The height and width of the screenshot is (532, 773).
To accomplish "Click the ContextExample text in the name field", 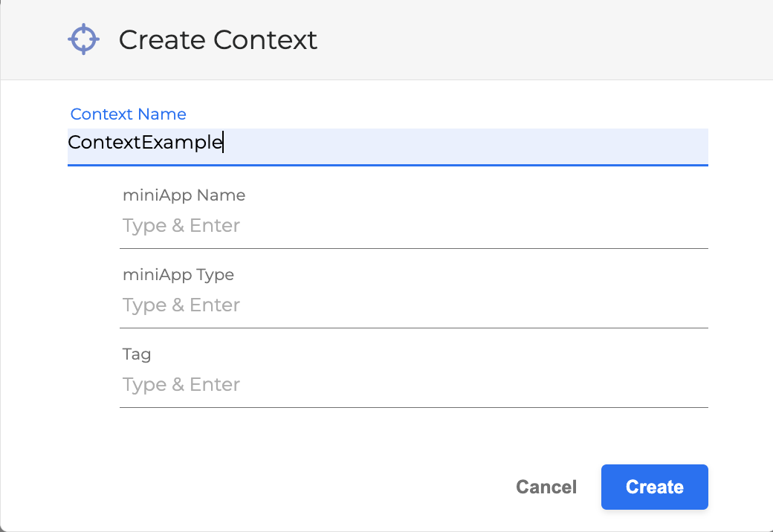I will (145, 142).
